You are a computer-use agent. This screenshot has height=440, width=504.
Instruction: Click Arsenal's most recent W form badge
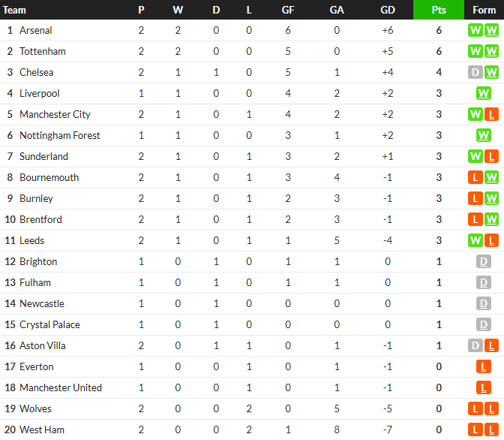[491, 30]
